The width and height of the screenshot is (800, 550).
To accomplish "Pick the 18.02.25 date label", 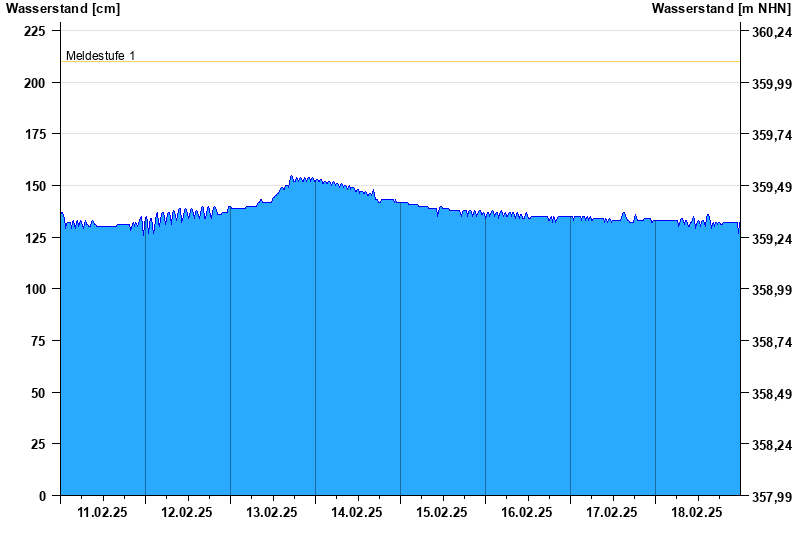I will (696, 512).
